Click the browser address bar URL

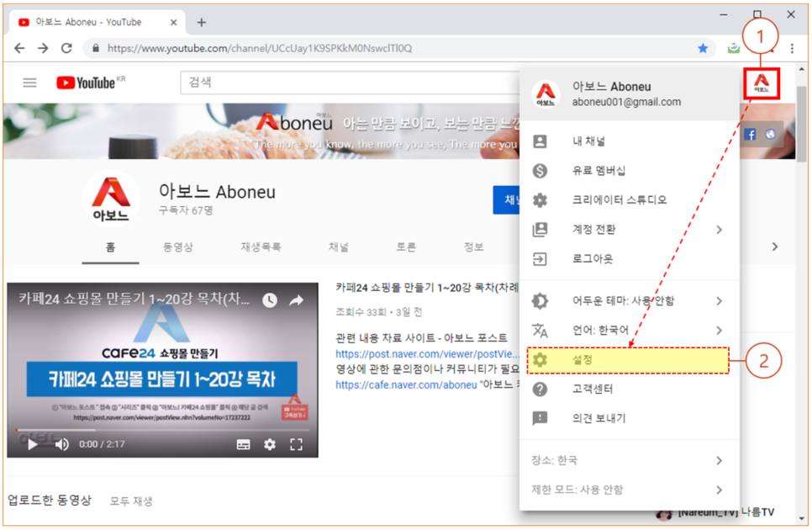click(260, 48)
